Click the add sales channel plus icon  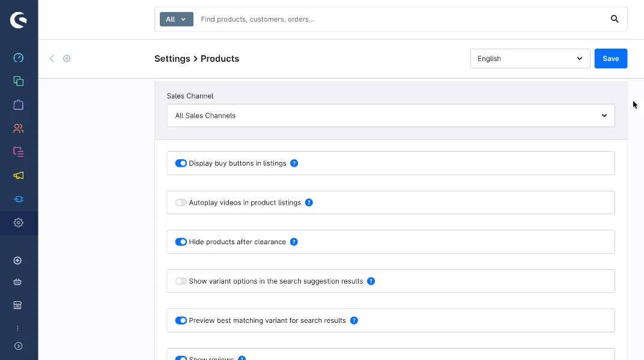(17, 261)
